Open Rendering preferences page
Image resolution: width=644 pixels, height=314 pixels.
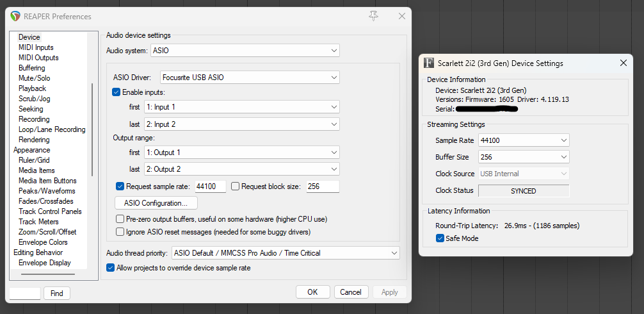click(x=34, y=140)
